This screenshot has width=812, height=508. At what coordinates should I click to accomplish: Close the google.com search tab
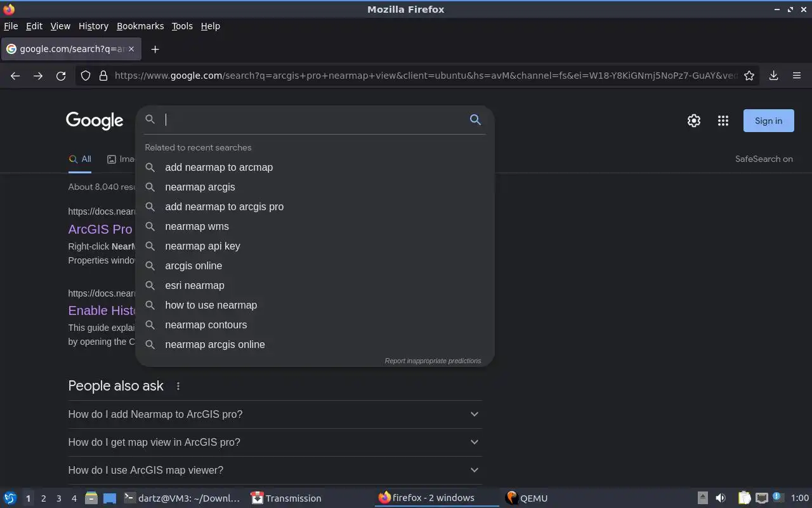tap(131, 49)
